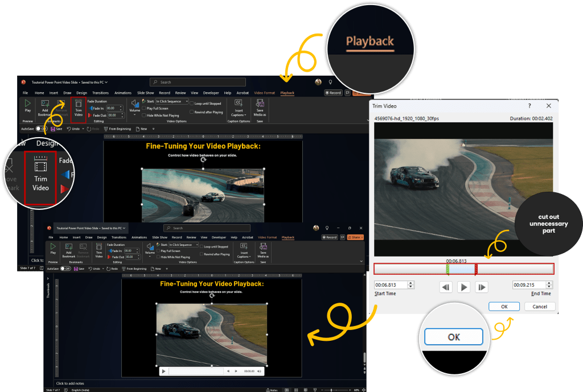Open the Transitions tab in the upper window

(x=100, y=93)
